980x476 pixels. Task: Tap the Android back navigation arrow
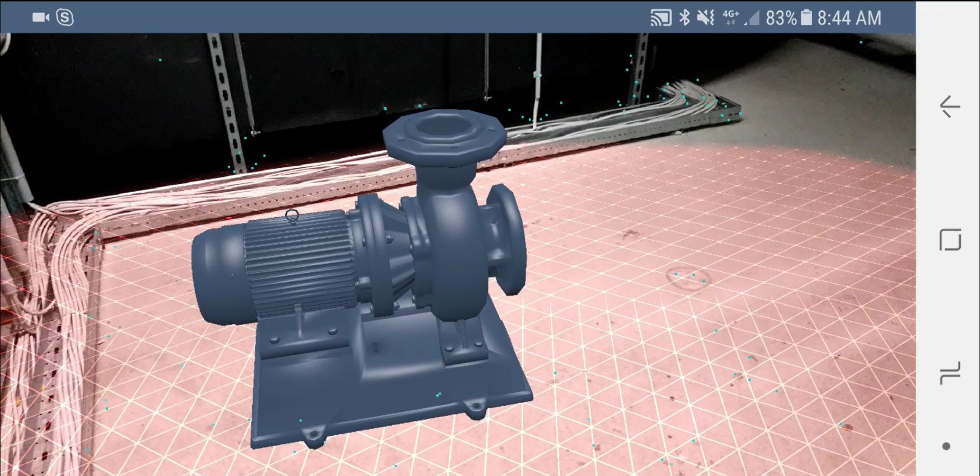950,106
